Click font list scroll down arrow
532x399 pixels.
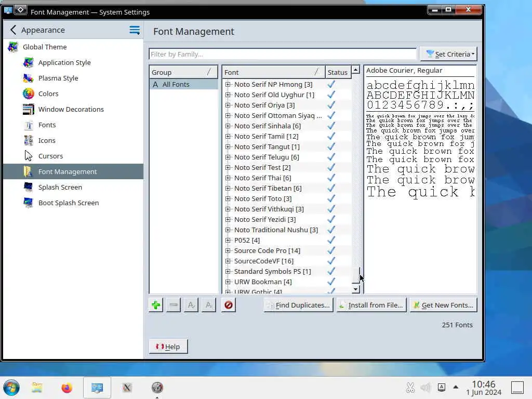355,289
